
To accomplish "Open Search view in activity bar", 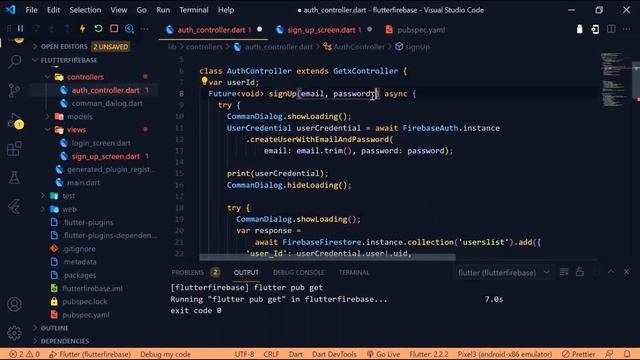I will (14, 61).
